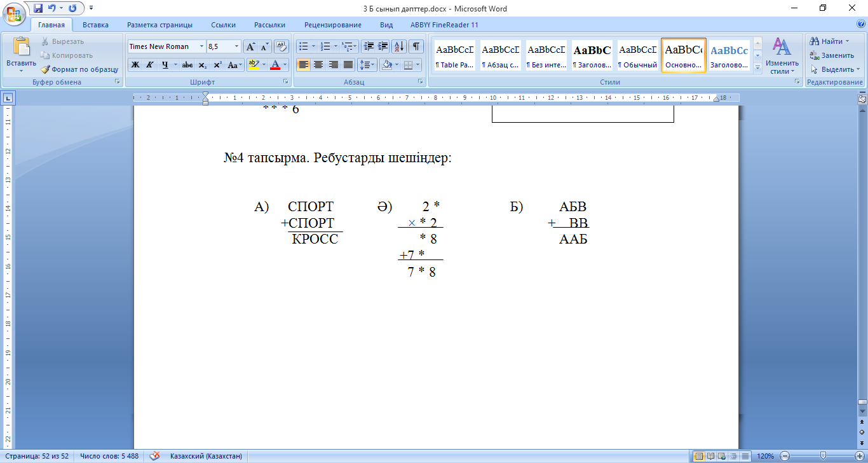868x463 pixels.
Task: Switch to the Рассылки tab
Action: click(269, 25)
